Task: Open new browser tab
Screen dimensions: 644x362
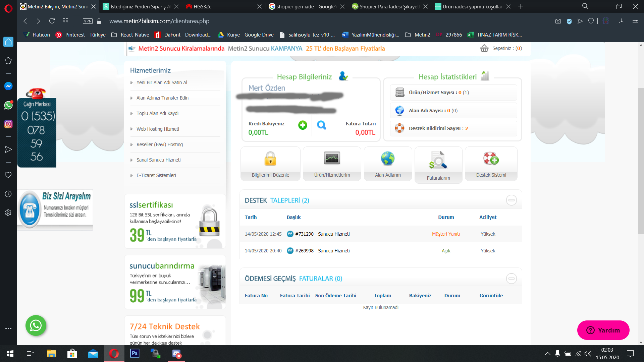Action: 521,6
